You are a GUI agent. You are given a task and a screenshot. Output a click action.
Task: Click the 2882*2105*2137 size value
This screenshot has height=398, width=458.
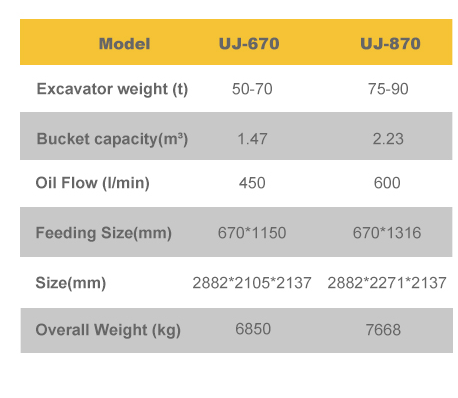click(252, 283)
